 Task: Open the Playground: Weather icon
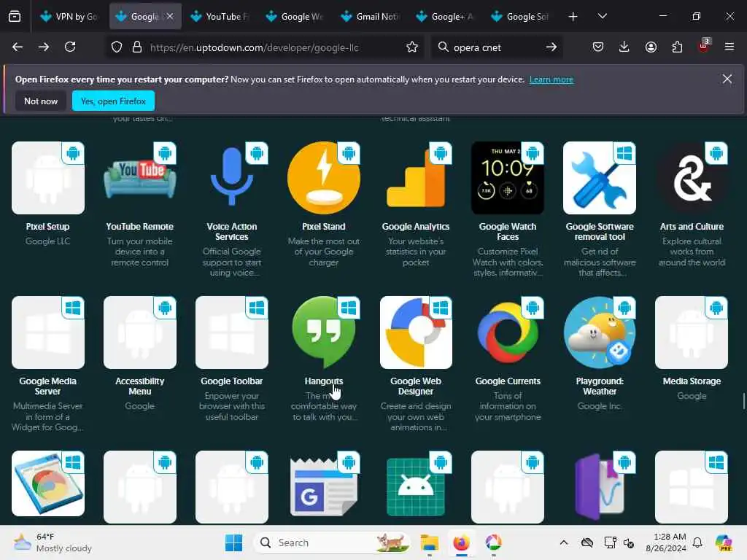[x=600, y=332]
